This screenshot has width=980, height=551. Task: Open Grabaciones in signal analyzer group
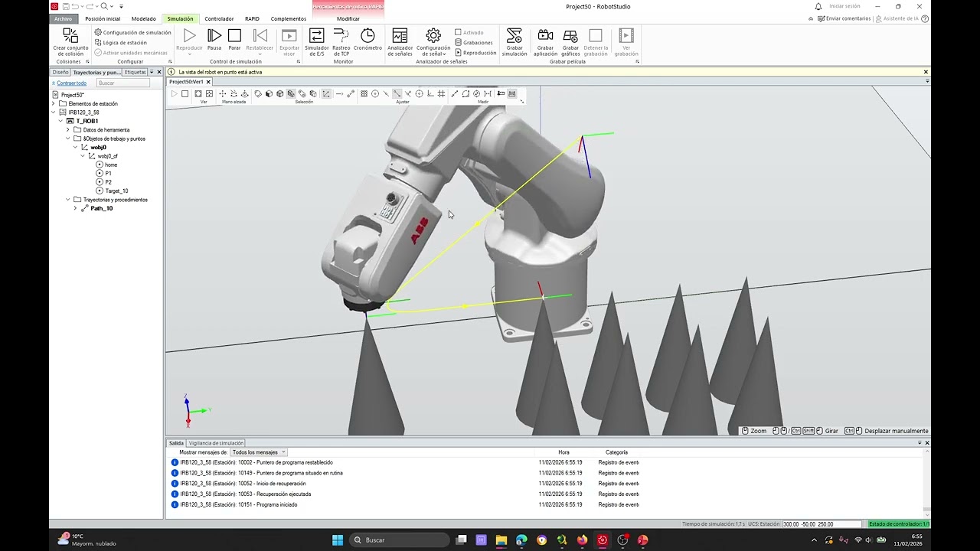point(474,43)
